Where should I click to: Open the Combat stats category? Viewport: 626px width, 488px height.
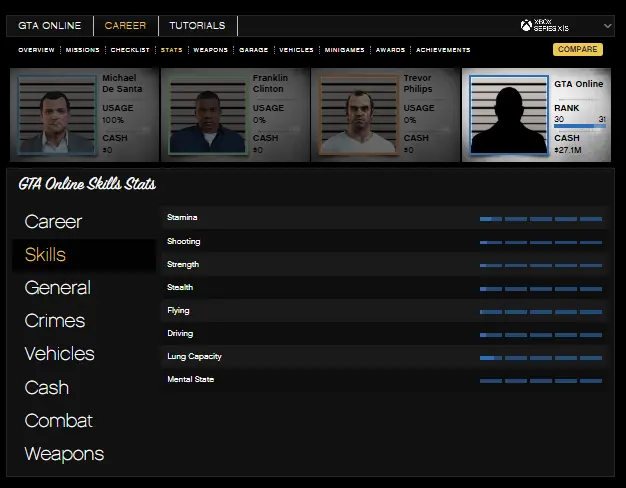(58, 420)
